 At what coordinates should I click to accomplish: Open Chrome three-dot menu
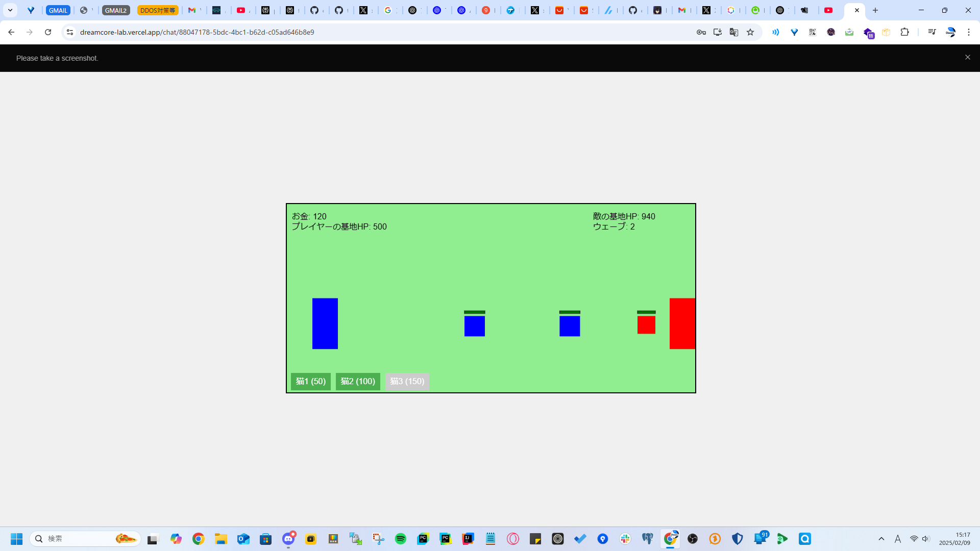coord(968,32)
